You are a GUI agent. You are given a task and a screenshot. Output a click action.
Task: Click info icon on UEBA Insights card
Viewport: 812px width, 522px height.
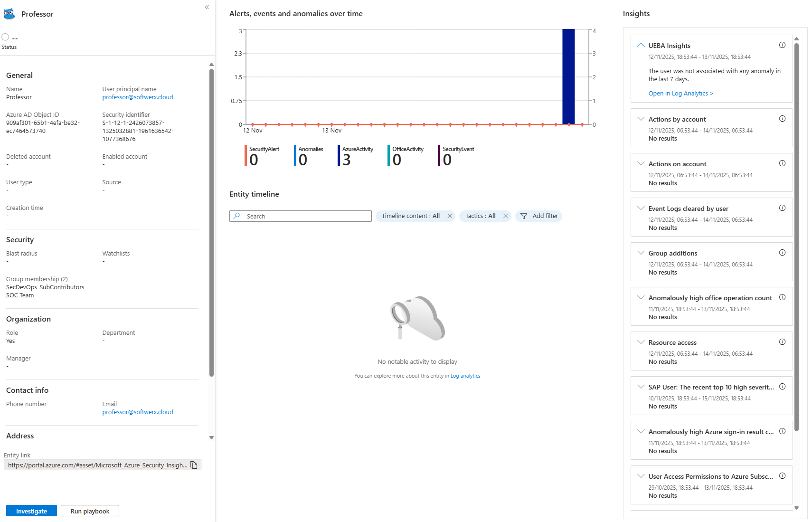click(x=782, y=45)
